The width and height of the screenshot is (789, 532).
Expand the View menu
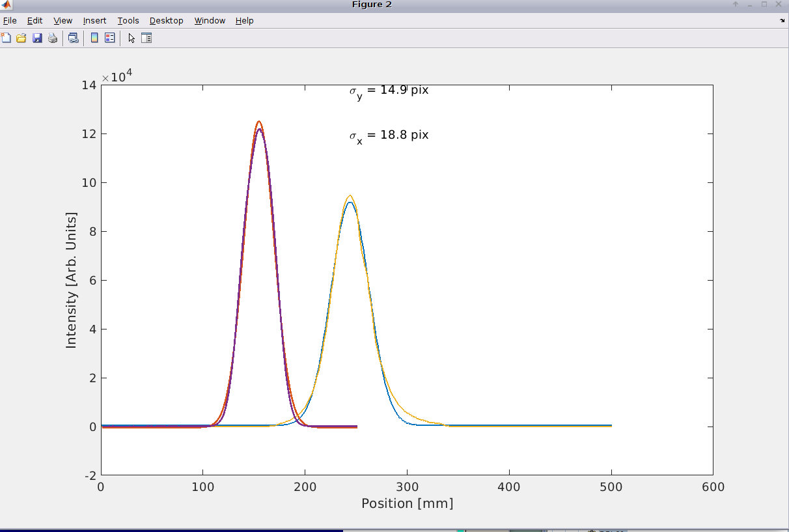63,21
